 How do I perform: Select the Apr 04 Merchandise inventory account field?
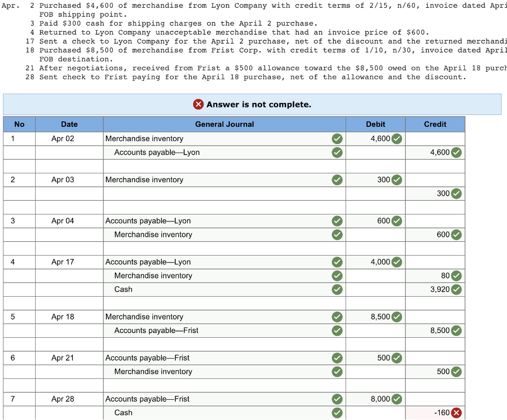tap(224, 235)
